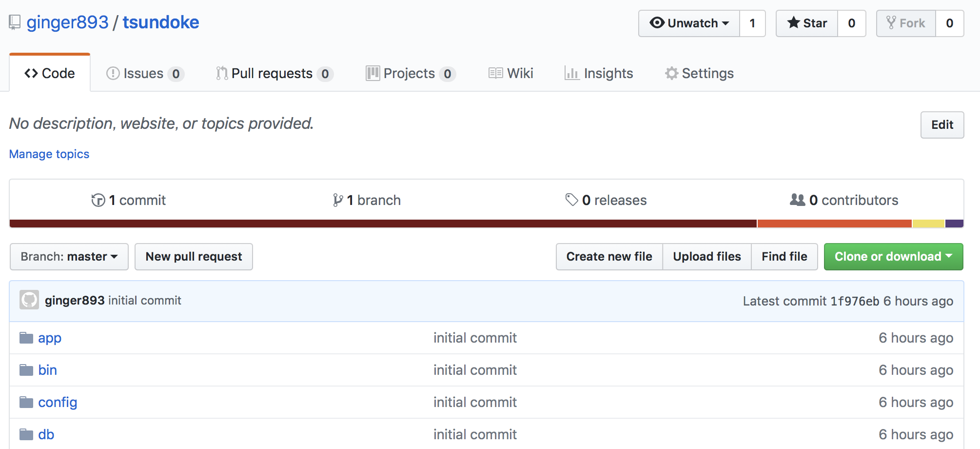The height and width of the screenshot is (449, 980).
Task: Open the Unwatch notifications dropdown
Action: pyautogui.click(x=689, y=23)
